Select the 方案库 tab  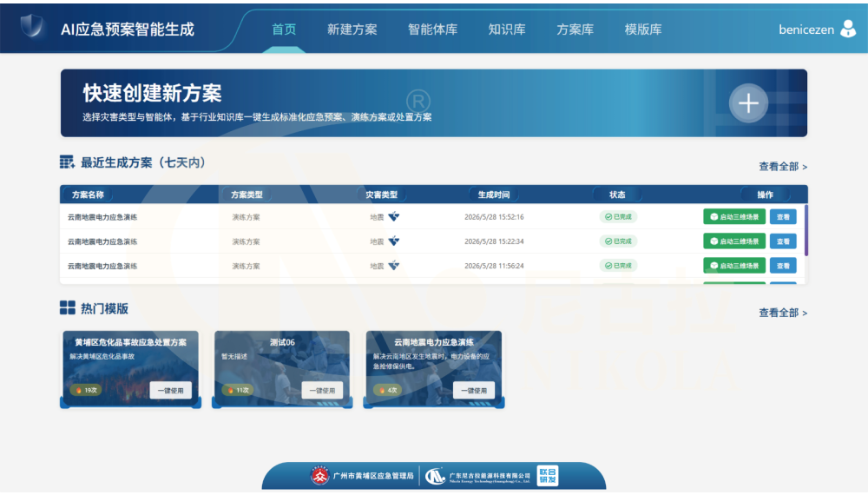tap(575, 30)
